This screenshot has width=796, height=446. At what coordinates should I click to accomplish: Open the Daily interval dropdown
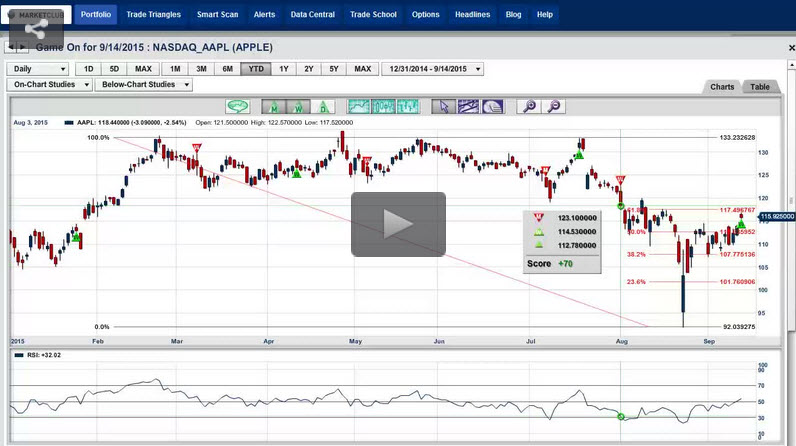point(38,69)
